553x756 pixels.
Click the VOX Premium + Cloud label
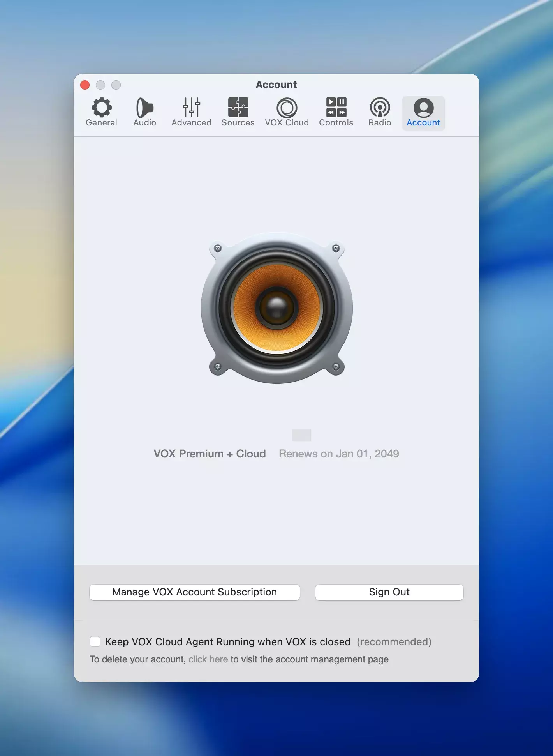click(x=210, y=454)
